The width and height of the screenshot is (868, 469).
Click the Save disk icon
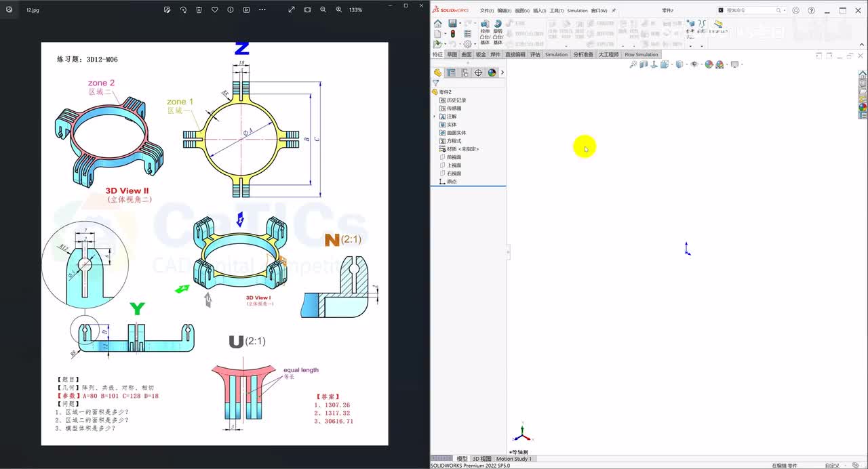[x=452, y=23]
